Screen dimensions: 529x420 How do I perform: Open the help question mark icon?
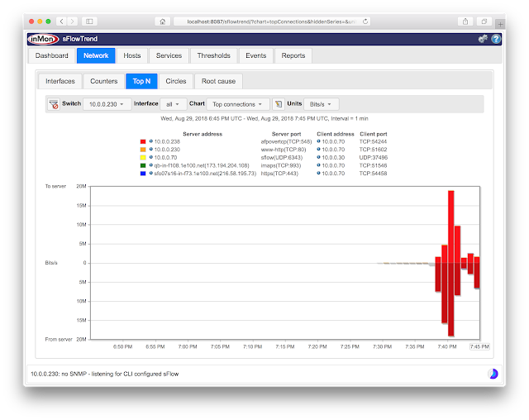coord(496,39)
